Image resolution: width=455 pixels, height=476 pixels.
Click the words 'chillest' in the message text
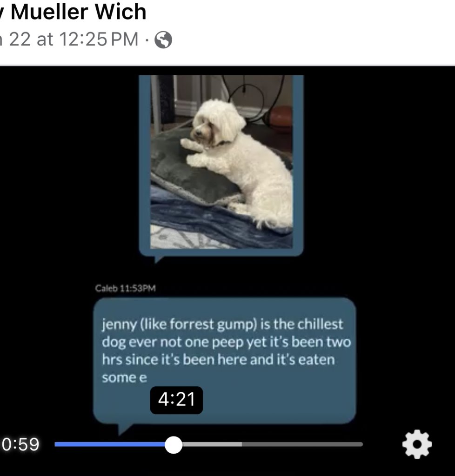[x=320, y=324]
